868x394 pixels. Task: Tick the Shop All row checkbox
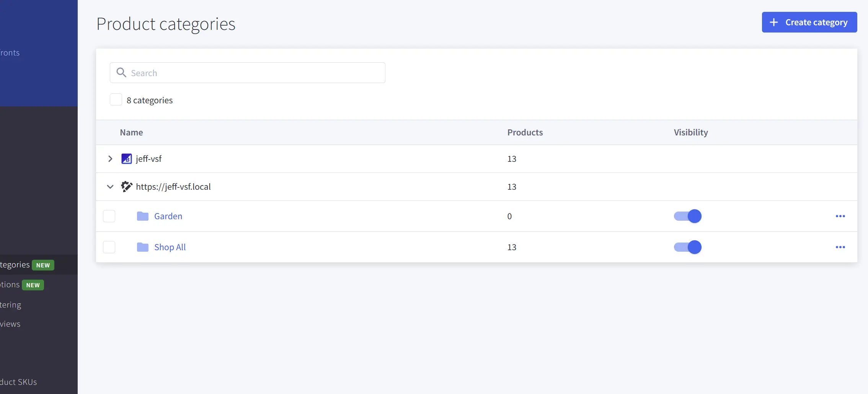click(109, 247)
